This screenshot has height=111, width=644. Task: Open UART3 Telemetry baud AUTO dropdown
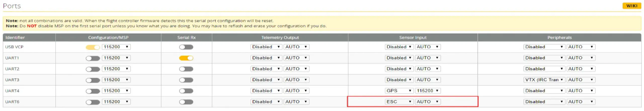[x=296, y=80]
